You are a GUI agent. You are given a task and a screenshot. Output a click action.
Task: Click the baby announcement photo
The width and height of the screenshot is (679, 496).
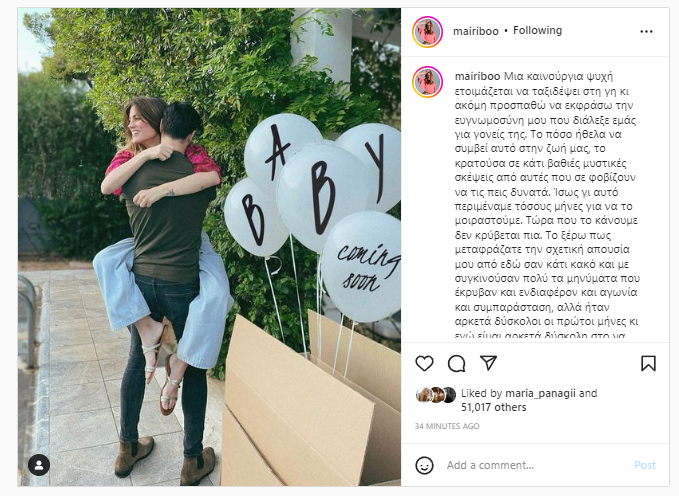(x=209, y=247)
